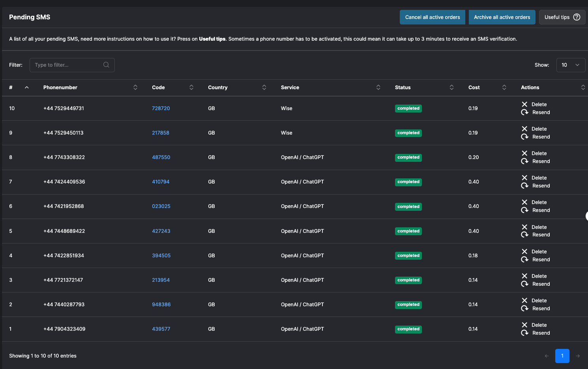Screen dimensions: 588x369
Task: Click the question mark icon in Useful tips
Action: (x=577, y=17)
